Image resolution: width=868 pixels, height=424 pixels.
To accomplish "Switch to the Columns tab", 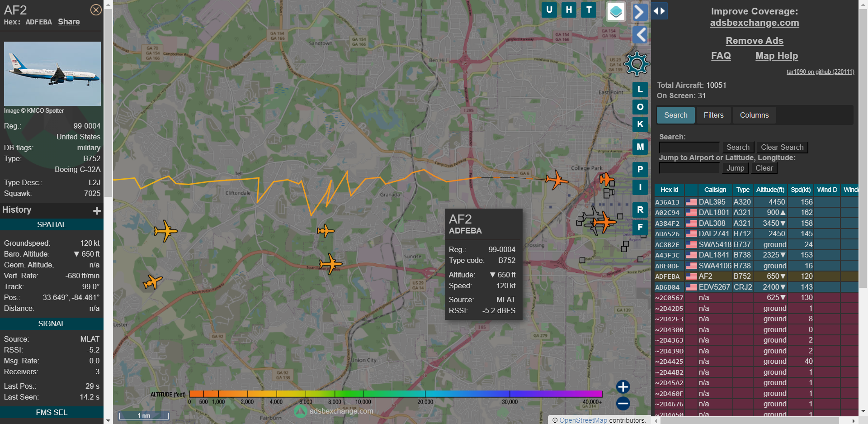I will (x=754, y=115).
